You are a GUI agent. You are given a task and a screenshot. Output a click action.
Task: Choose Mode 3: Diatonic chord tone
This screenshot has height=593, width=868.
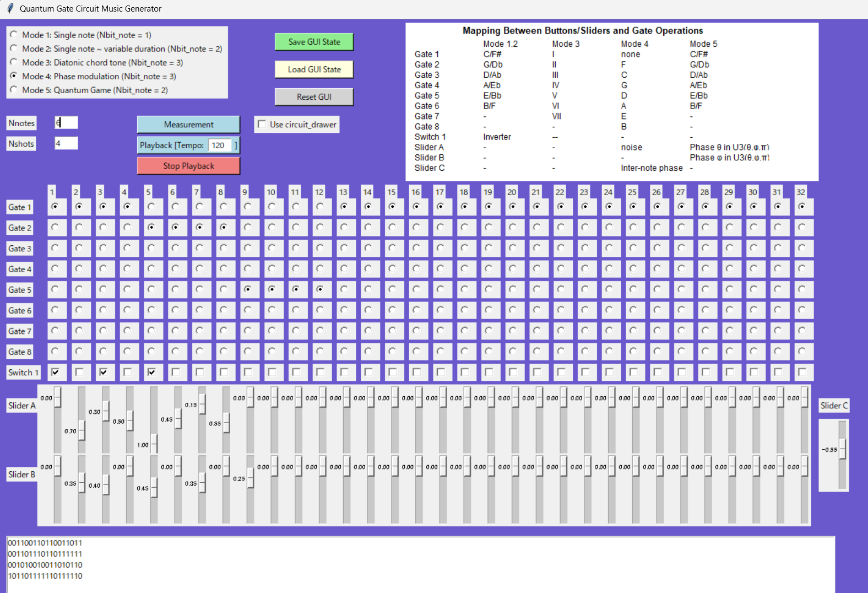coord(14,62)
